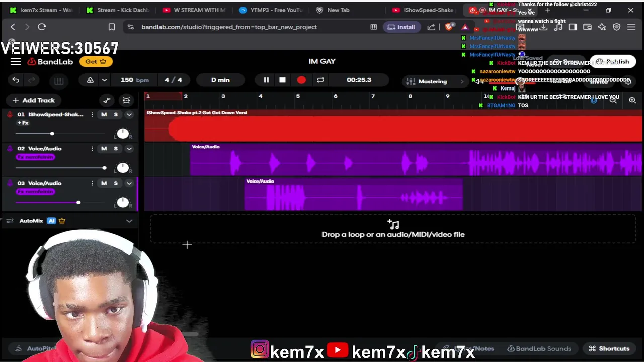Solo track 03 Voice/Audio
Viewport: 644px width, 362px height.
coord(116,183)
